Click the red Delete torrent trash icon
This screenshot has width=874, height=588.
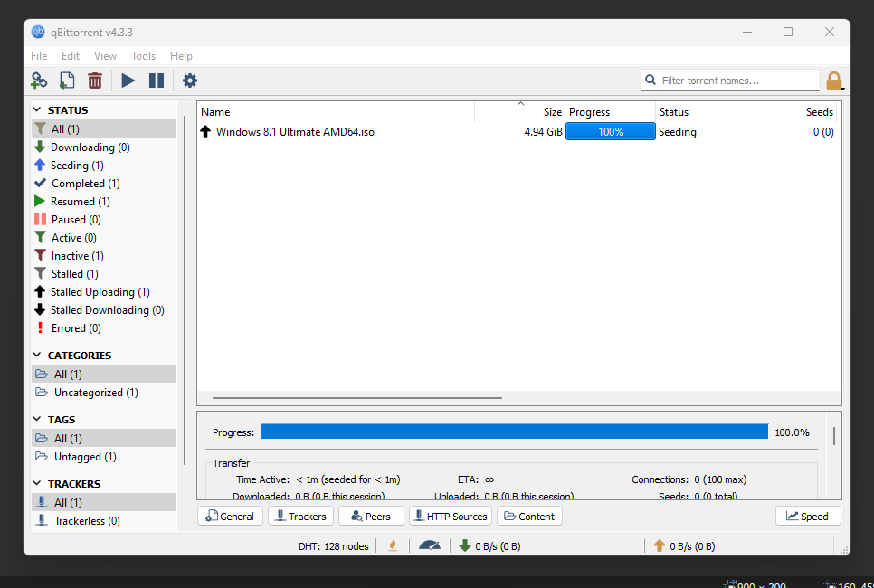click(95, 81)
